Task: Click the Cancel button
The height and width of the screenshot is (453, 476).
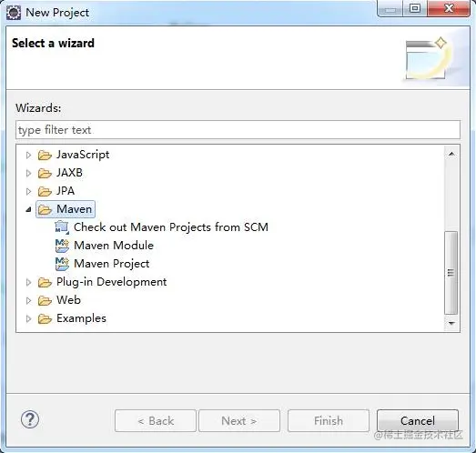Action: (418, 420)
